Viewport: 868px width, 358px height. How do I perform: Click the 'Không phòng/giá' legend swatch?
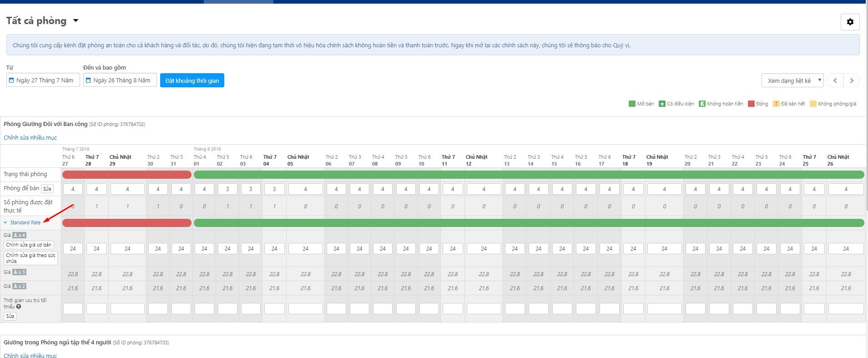coord(813,104)
